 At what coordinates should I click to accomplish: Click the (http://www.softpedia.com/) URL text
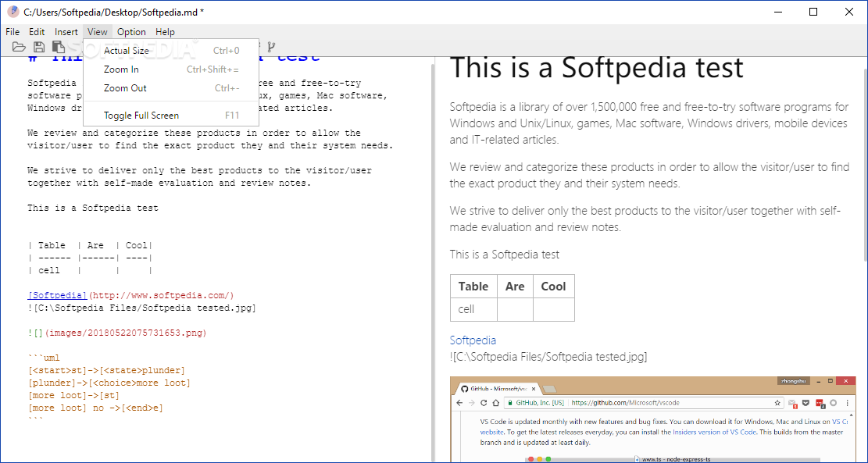click(x=161, y=295)
